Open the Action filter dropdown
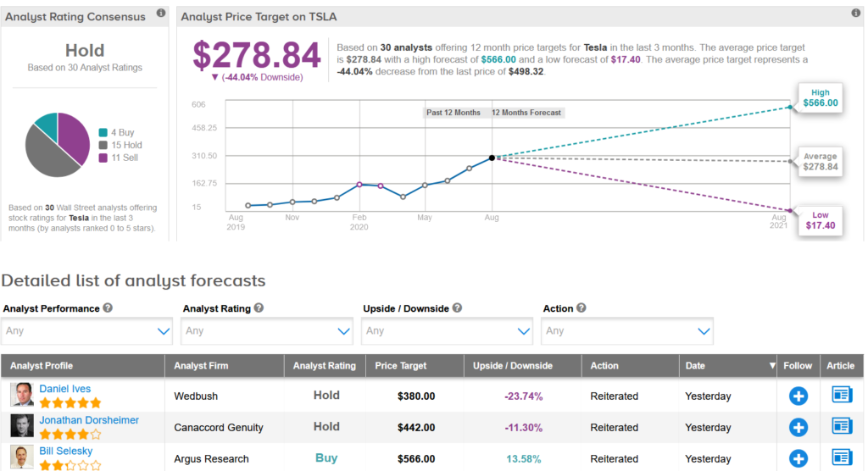868x471 pixels. point(627,331)
